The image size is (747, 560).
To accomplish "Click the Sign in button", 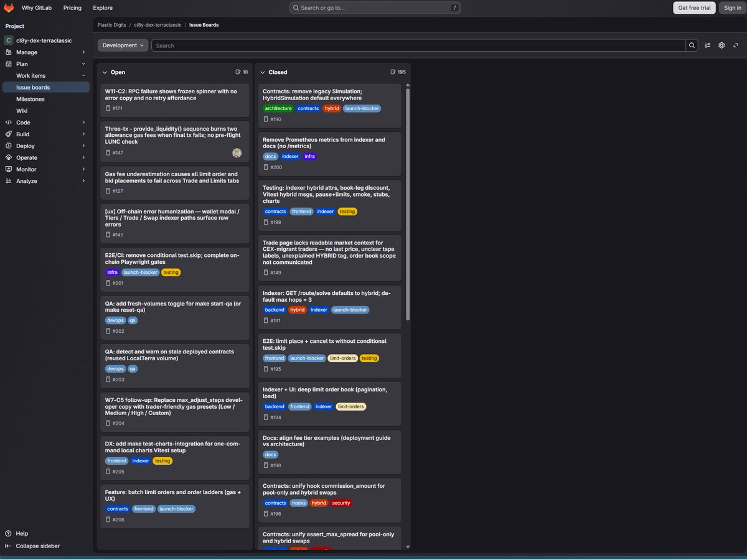I will [x=731, y=7].
